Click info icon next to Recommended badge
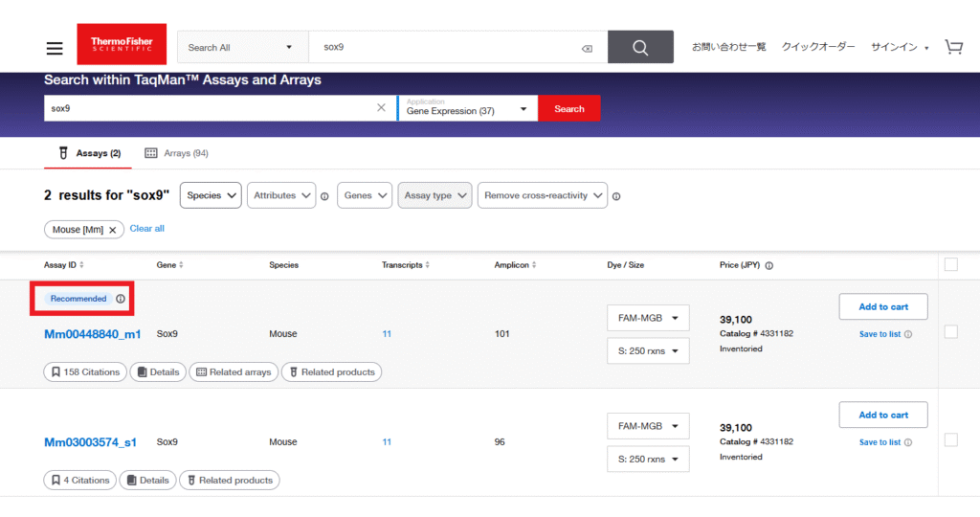The image size is (980, 517). click(121, 299)
